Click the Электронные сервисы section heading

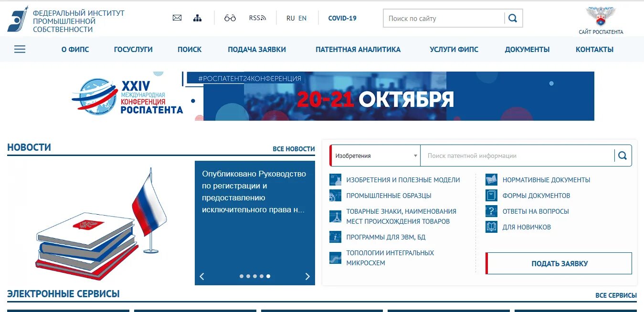[63, 294]
